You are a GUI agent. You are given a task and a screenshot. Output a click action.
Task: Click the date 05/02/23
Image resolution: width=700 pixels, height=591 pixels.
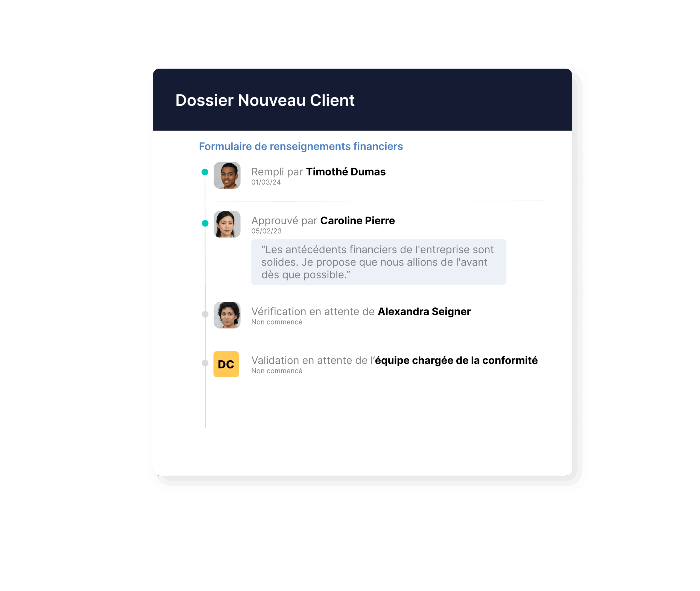pos(267,231)
